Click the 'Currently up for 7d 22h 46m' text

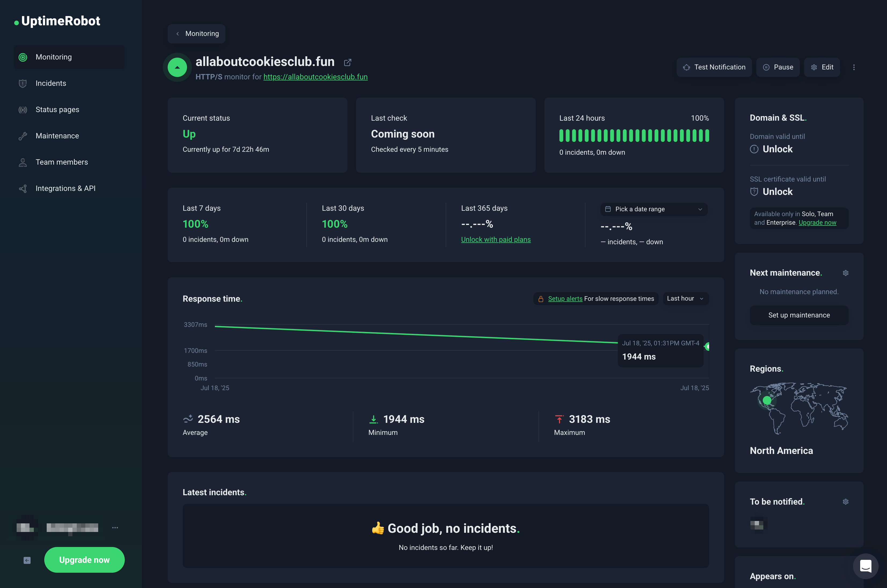click(x=225, y=149)
